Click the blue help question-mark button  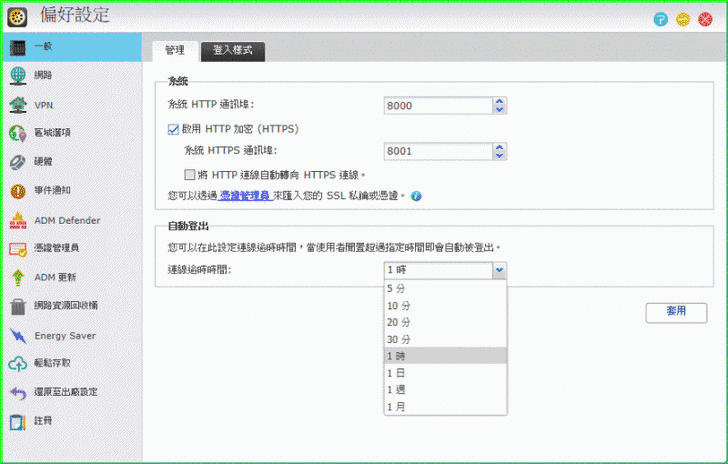click(x=660, y=19)
